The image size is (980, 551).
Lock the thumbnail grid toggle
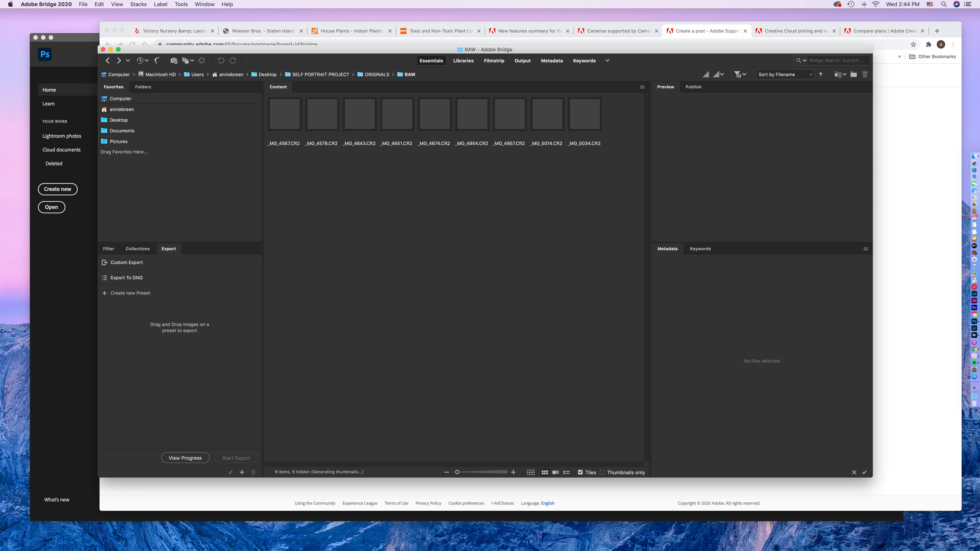(x=531, y=472)
